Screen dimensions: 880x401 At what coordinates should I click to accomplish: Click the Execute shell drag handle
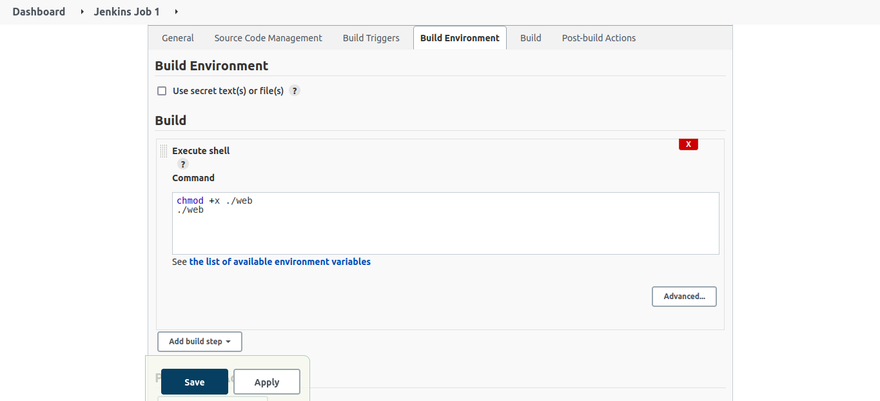tap(163, 151)
